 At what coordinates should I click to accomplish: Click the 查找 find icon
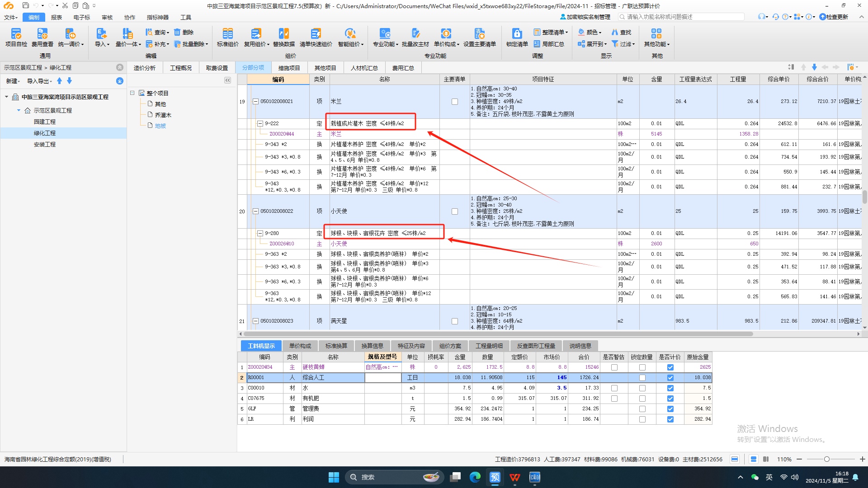(x=621, y=32)
